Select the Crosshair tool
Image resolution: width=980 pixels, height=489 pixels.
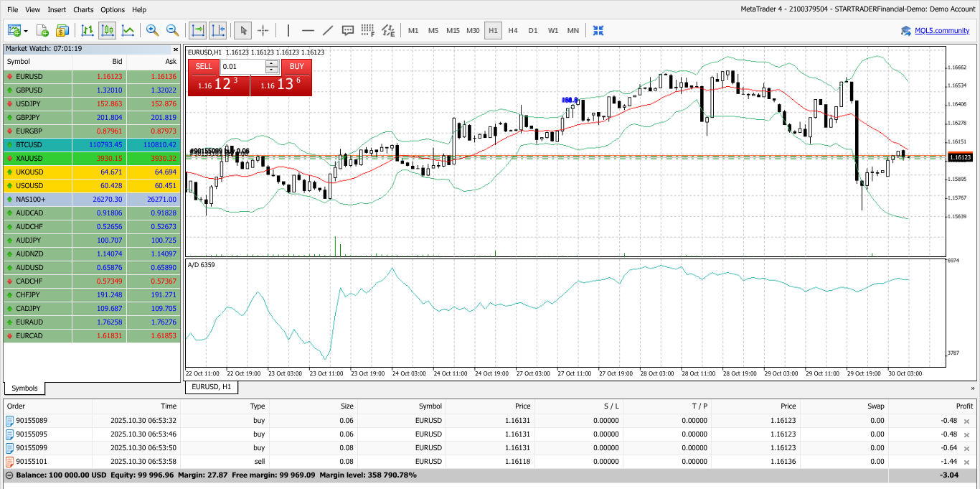pyautogui.click(x=263, y=30)
